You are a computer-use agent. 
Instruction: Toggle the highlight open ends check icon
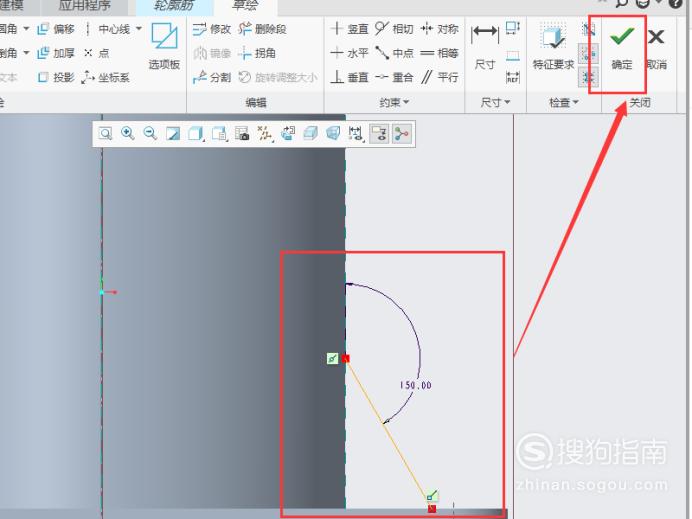(588, 54)
